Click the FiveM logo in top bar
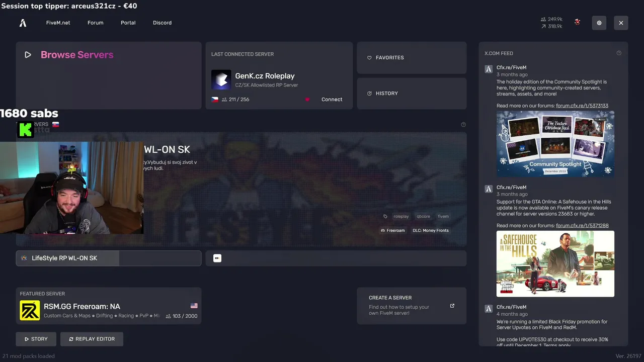This screenshot has height=362, width=644. [23, 23]
